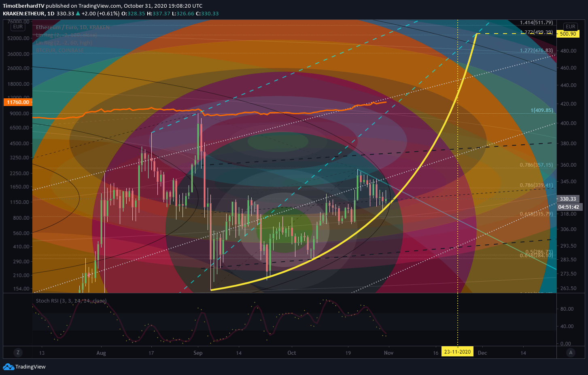Toggle the round A auto-scale button
The width and height of the screenshot is (588, 375).
click(x=571, y=353)
